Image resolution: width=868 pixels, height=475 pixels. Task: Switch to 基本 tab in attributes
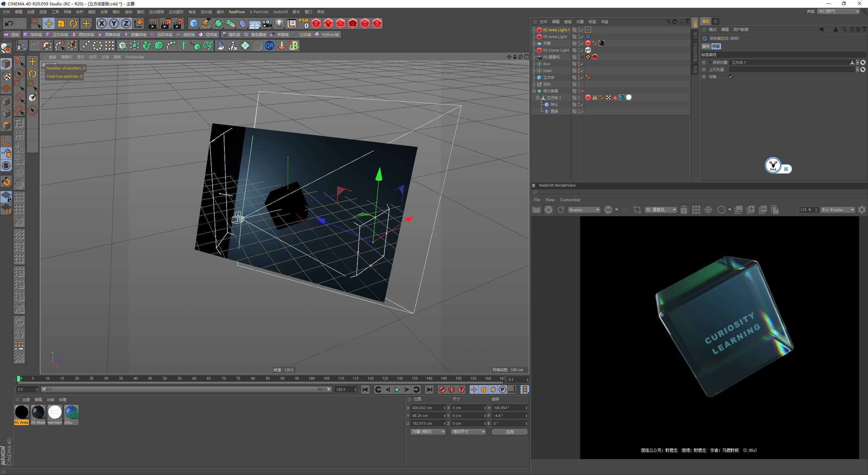click(706, 46)
